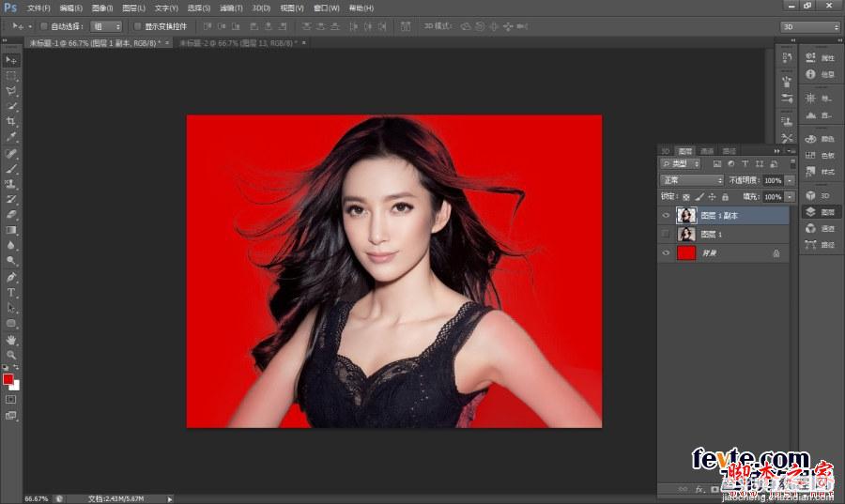
Task: Select the Blur tool
Action: tap(10, 245)
